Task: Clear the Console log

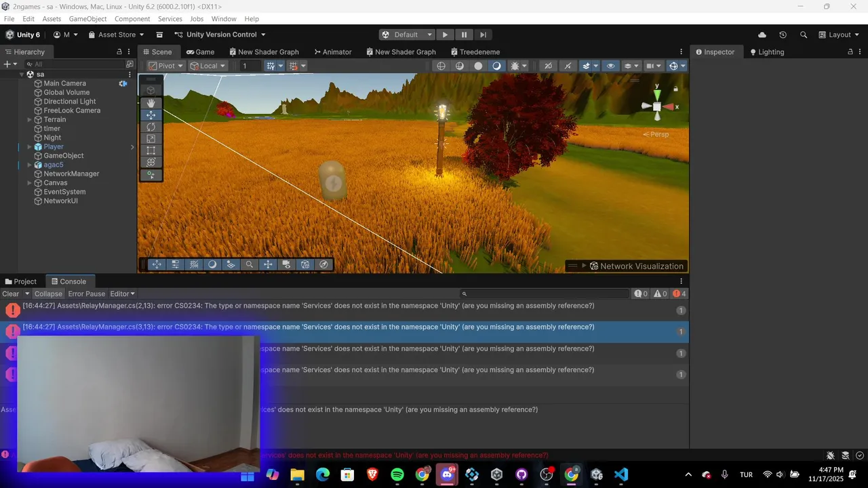Action: [11, 293]
